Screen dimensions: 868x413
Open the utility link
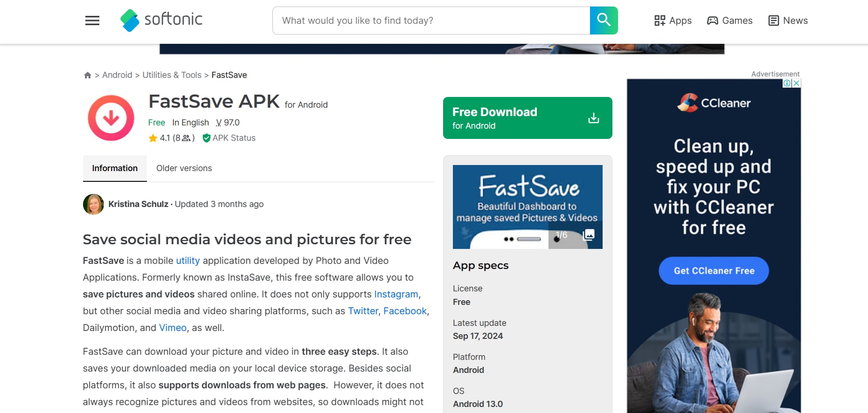[187, 261]
